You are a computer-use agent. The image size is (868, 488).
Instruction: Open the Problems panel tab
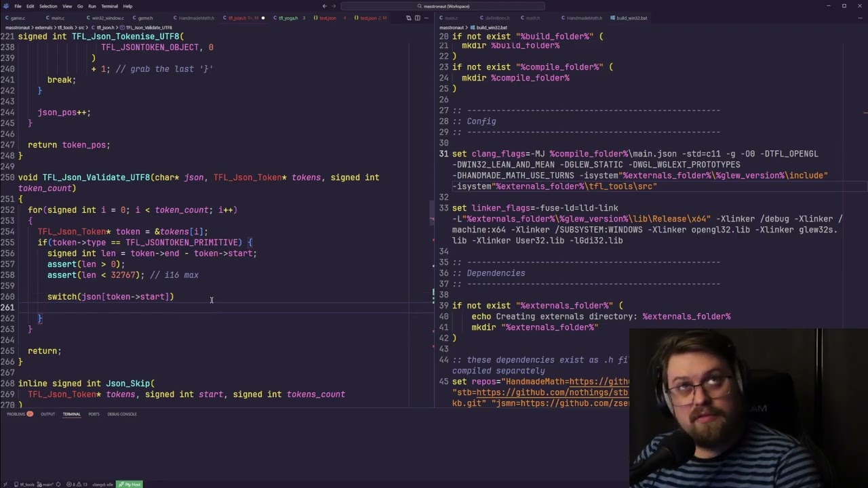[x=20, y=414]
